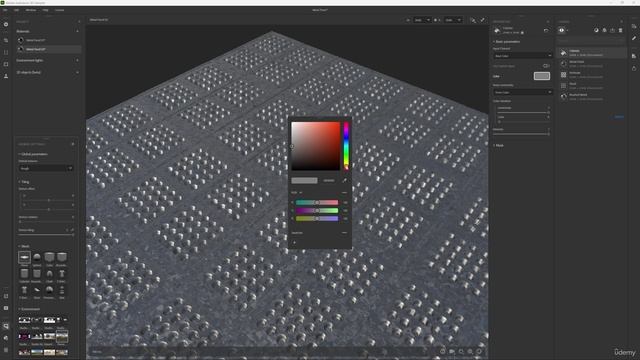The image size is (640, 360).
Task: Open the Help menu
Action: [45, 10]
